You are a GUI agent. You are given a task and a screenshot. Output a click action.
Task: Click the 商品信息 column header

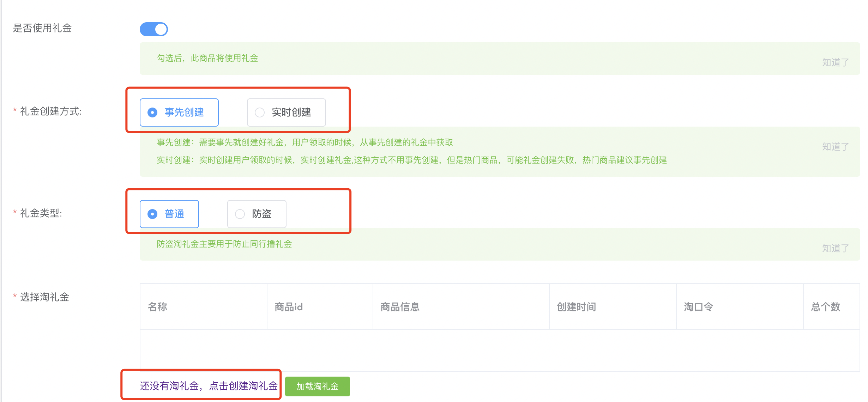point(400,307)
